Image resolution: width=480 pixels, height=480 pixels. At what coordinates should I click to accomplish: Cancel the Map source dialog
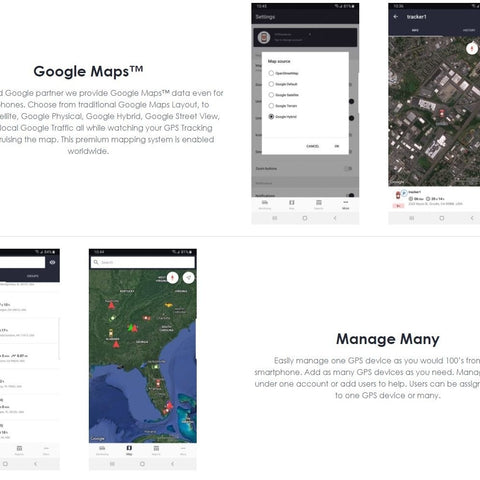312,146
